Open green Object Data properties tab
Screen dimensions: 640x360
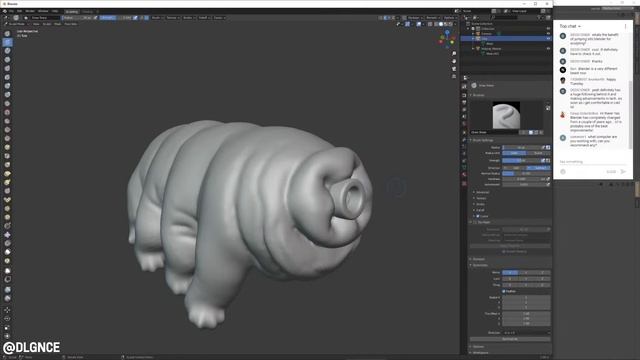464,168
